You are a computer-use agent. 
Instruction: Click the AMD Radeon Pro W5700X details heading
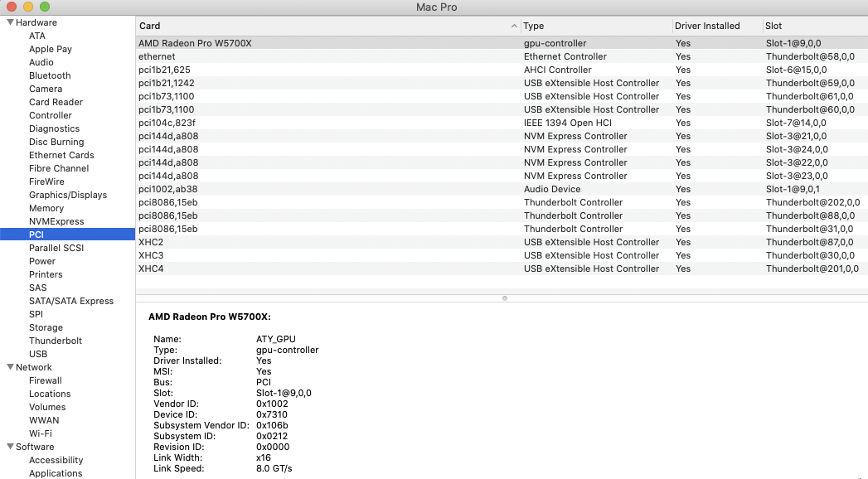209,317
